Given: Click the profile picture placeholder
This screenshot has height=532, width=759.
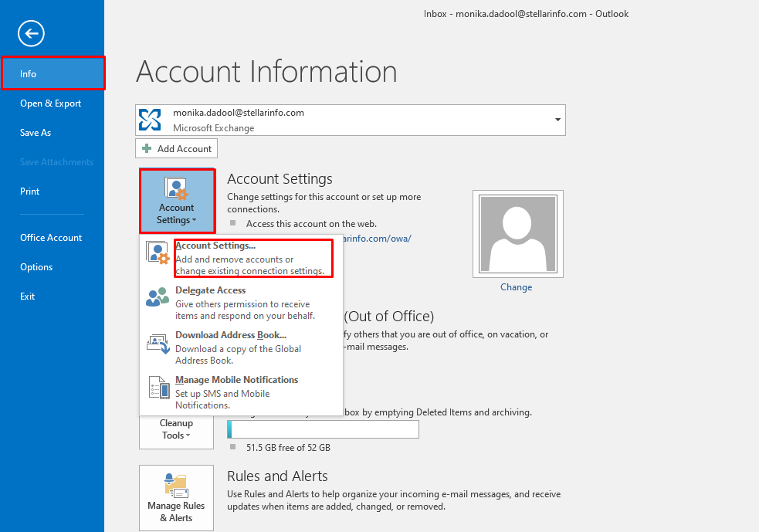Looking at the screenshot, I should [517, 233].
